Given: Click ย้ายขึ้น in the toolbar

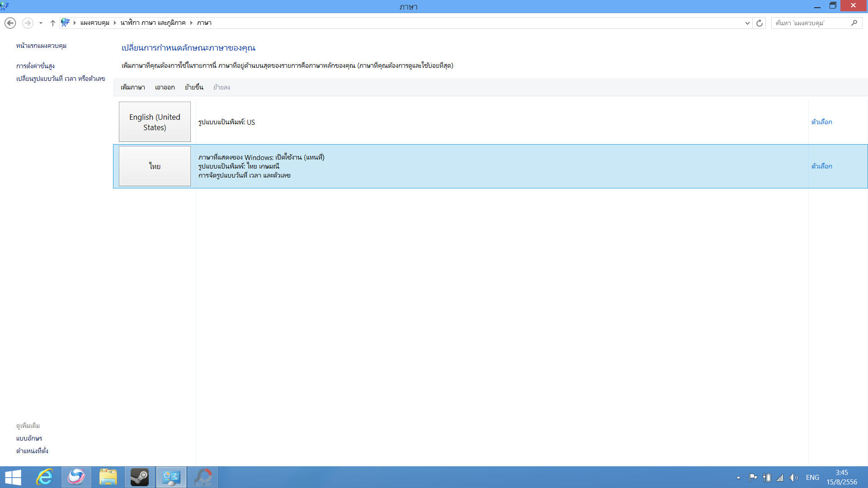Looking at the screenshot, I should [x=194, y=87].
